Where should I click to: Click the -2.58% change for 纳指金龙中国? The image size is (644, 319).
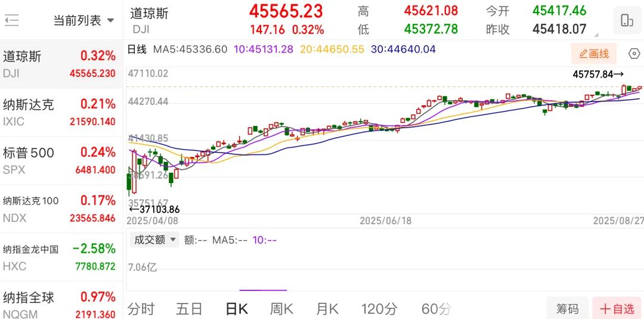point(94,249)
